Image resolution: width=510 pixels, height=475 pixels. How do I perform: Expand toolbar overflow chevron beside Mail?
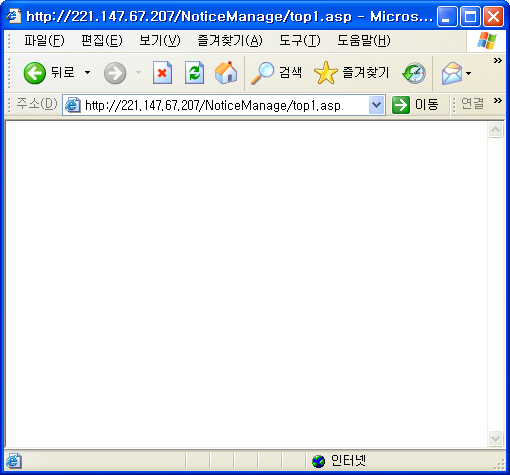pos(498,61)
